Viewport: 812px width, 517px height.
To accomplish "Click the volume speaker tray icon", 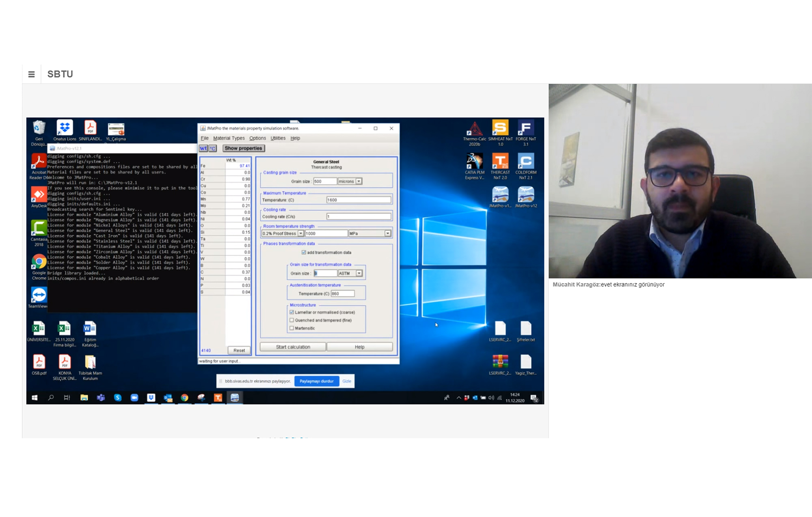I will pyautogui.click(x=491, y=398).
